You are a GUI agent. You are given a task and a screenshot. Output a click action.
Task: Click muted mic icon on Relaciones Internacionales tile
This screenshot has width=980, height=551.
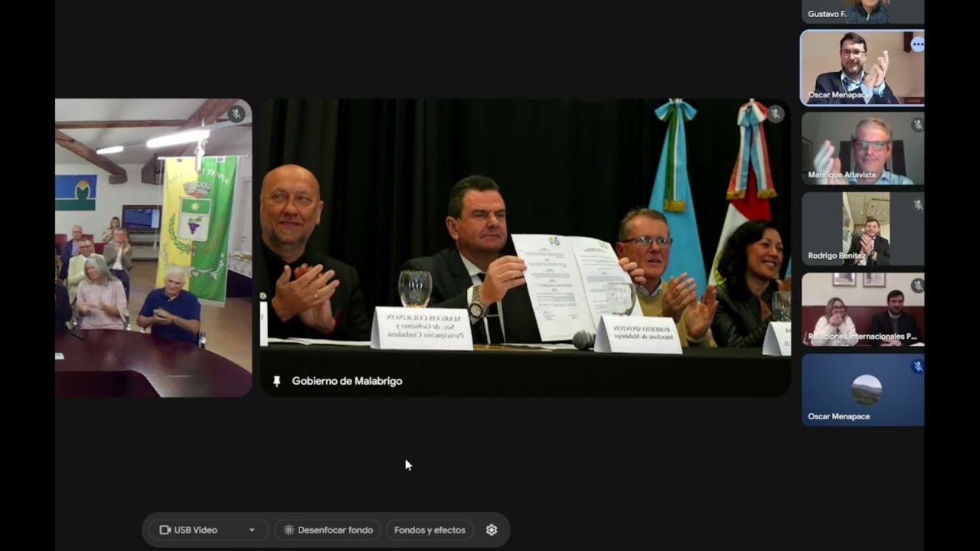point(917,285)
